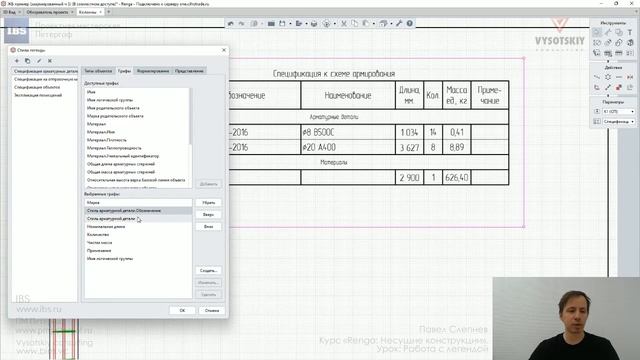Click the export icon in toolbar
This screenshot has height=360, width=640.
(x=299, y=24)
